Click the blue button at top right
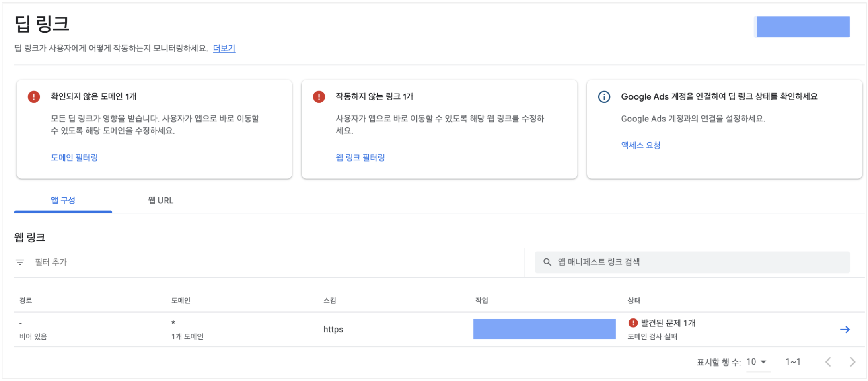 click(x=803, y=27)
